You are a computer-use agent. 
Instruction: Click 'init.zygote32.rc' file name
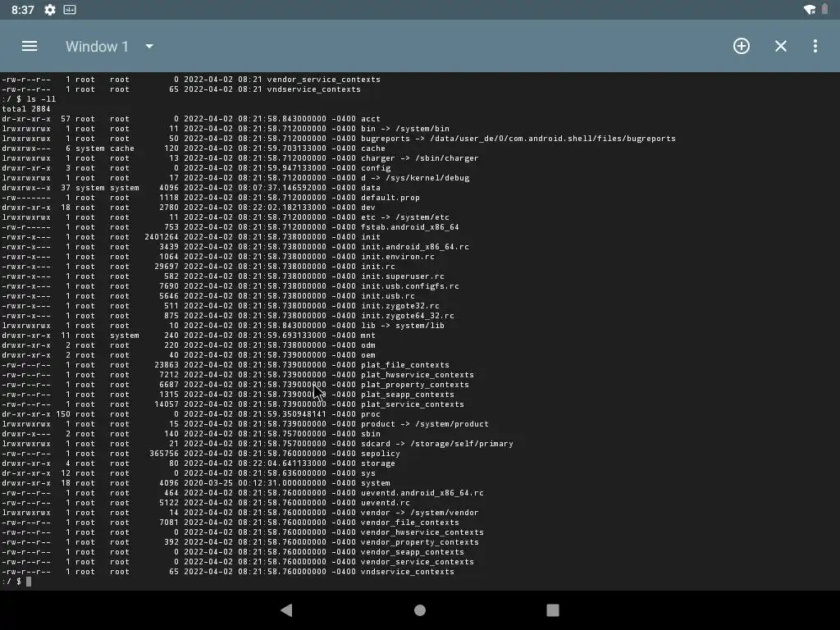(399, 306)
